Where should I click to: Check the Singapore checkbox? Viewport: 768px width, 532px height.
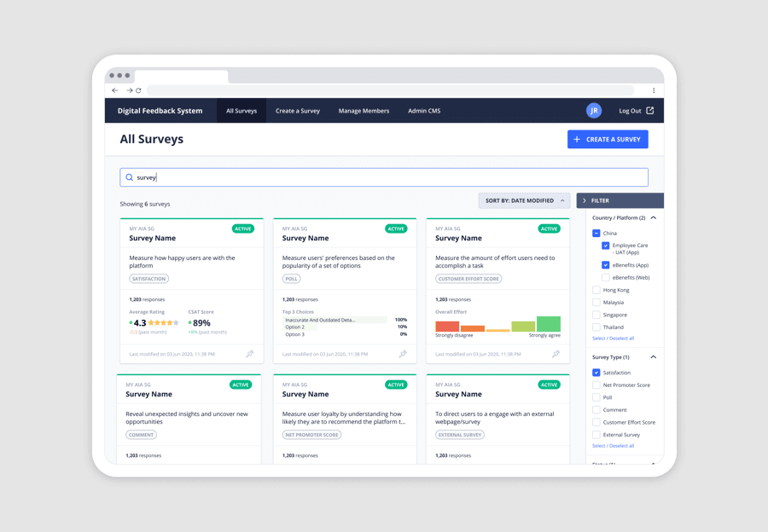pyautogui.click(x=596, y=315)
